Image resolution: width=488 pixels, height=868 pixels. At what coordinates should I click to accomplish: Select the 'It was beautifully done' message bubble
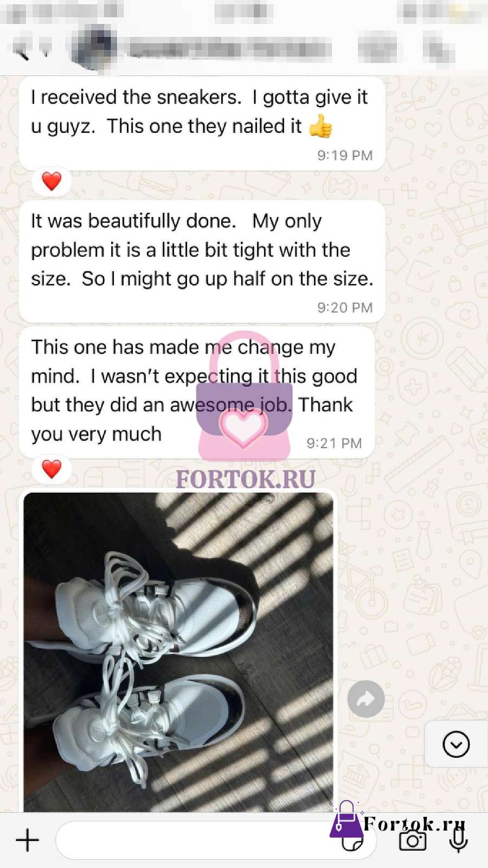click(x=202, y=261)
